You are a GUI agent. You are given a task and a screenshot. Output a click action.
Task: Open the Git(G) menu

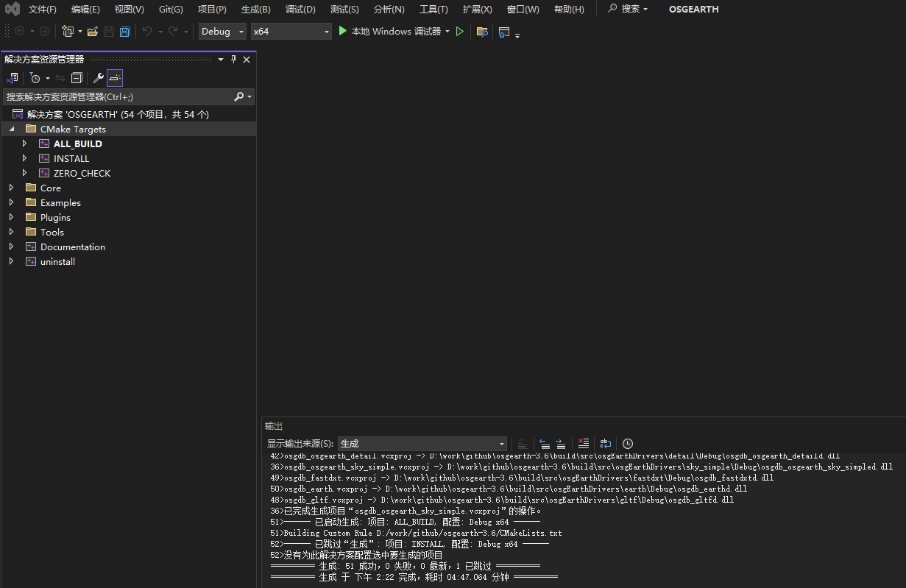(x=171, y=10)
